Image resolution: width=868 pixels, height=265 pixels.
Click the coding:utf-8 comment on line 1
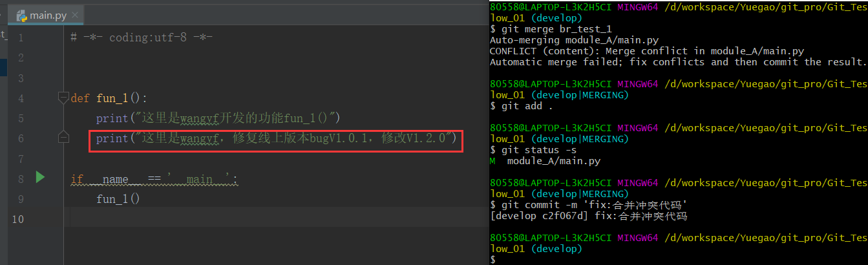pyautogui.click(x=142, y=37)
